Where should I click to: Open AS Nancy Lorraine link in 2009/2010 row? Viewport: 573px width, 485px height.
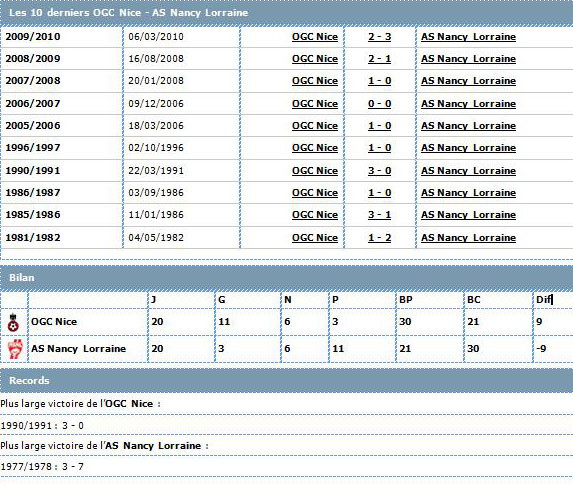point(468,37)
